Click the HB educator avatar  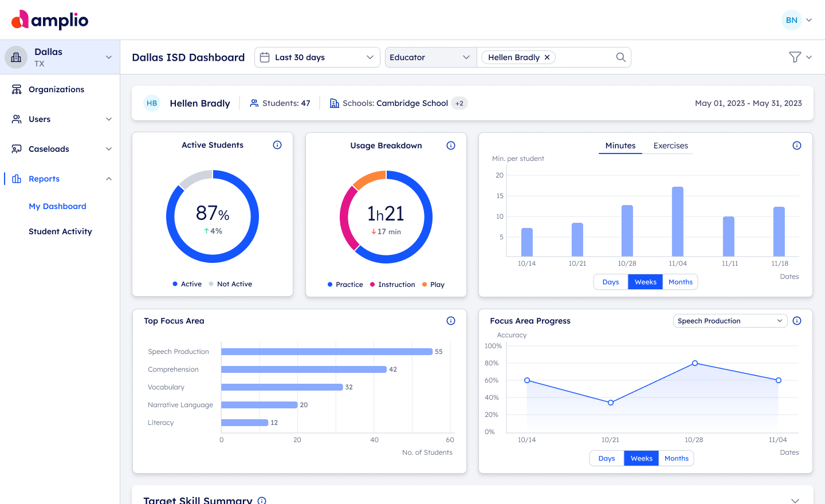click(x=152, y=103)
